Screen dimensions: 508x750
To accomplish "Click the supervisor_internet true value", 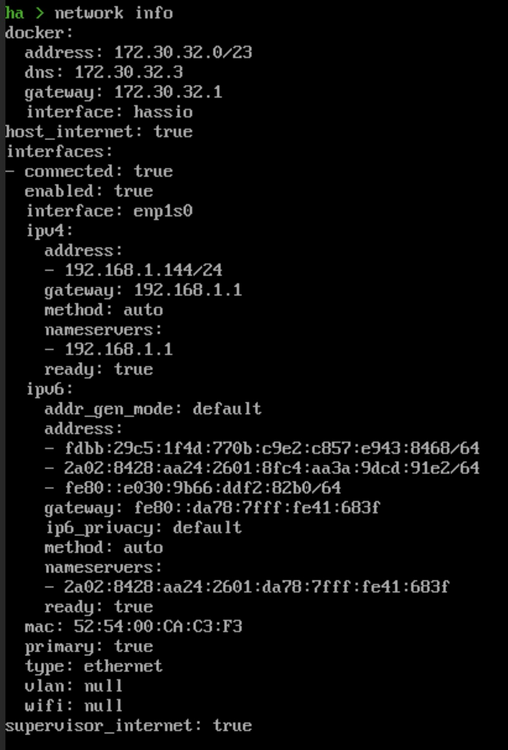I will click(x=232, y=725).
